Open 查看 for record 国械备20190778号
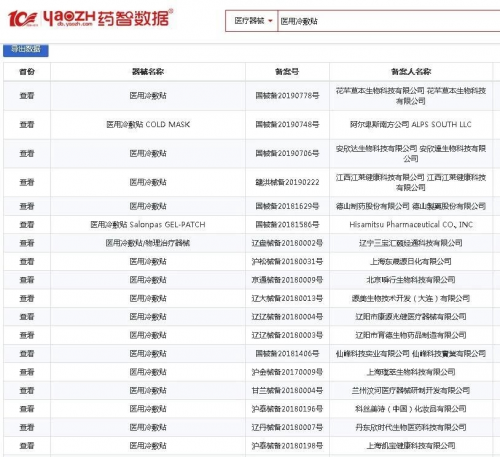Viewport: 500px width, 457px height. click(x=27, y=96)
